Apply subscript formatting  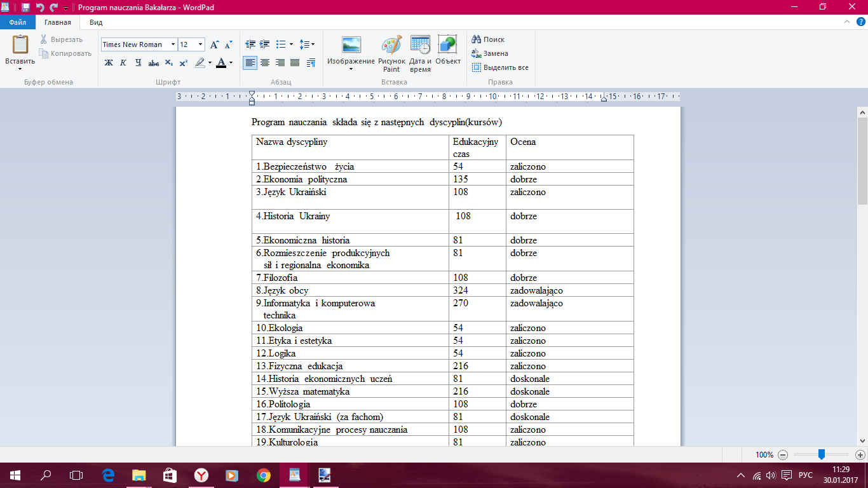click(169, 63)
